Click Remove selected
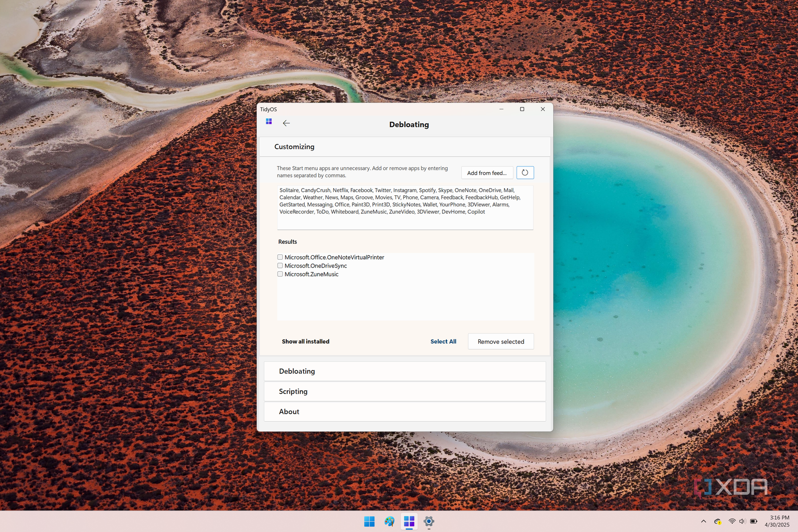Viewport: 798px width, 532px height. click(x=501, y=341)
